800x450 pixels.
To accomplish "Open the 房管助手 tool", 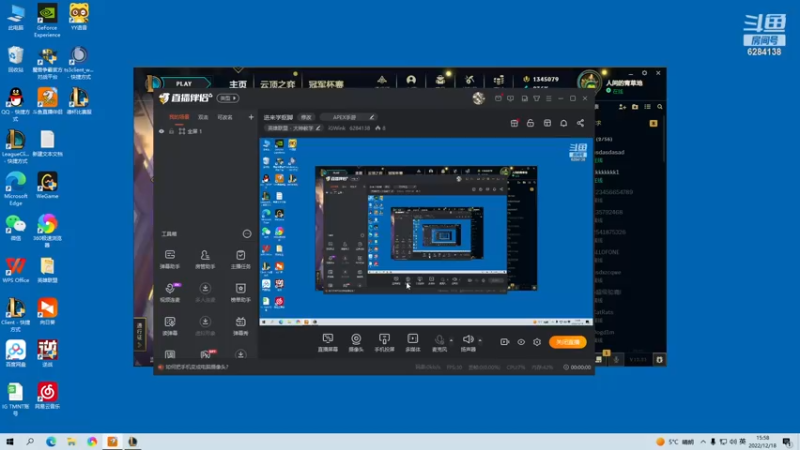I will tap(205, 259).
